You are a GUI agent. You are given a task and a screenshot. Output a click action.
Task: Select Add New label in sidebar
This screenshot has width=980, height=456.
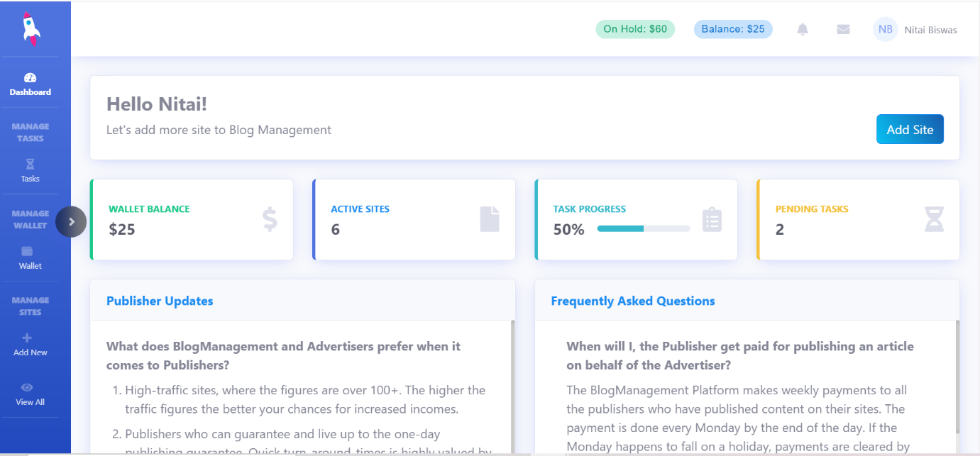tap(31, 352)
